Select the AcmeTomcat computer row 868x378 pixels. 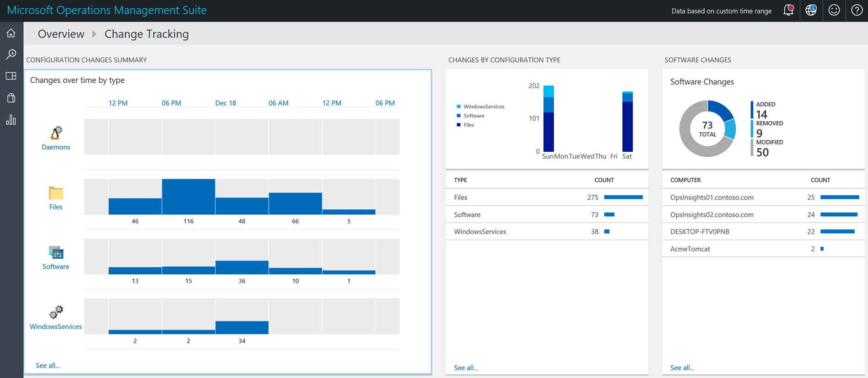click(x=763, y=249)
